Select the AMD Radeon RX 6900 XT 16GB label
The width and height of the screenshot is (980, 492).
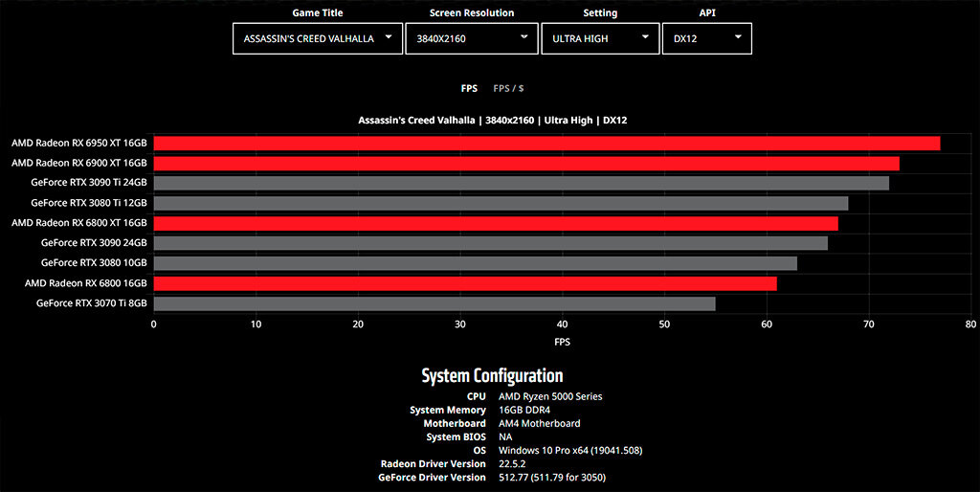tap(79, 163)
